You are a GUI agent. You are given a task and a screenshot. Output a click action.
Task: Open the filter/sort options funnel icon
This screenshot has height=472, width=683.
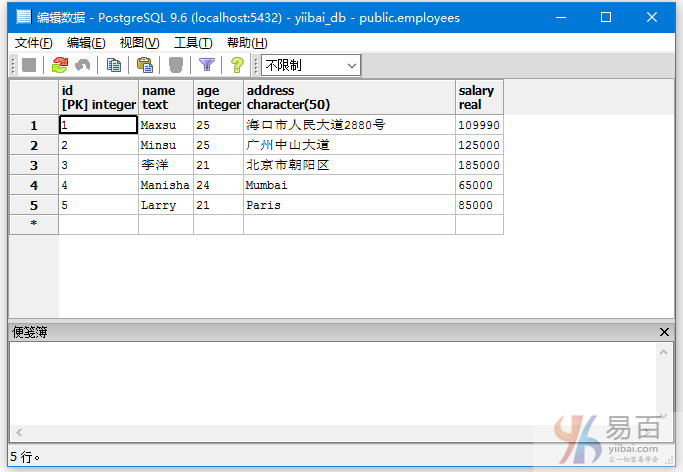point(207,65)
